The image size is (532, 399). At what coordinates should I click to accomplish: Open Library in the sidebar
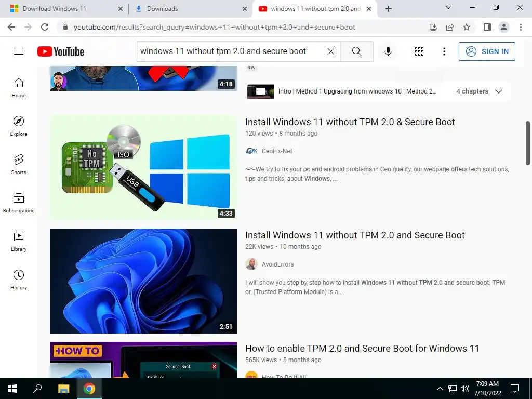(x=19, y=241)
